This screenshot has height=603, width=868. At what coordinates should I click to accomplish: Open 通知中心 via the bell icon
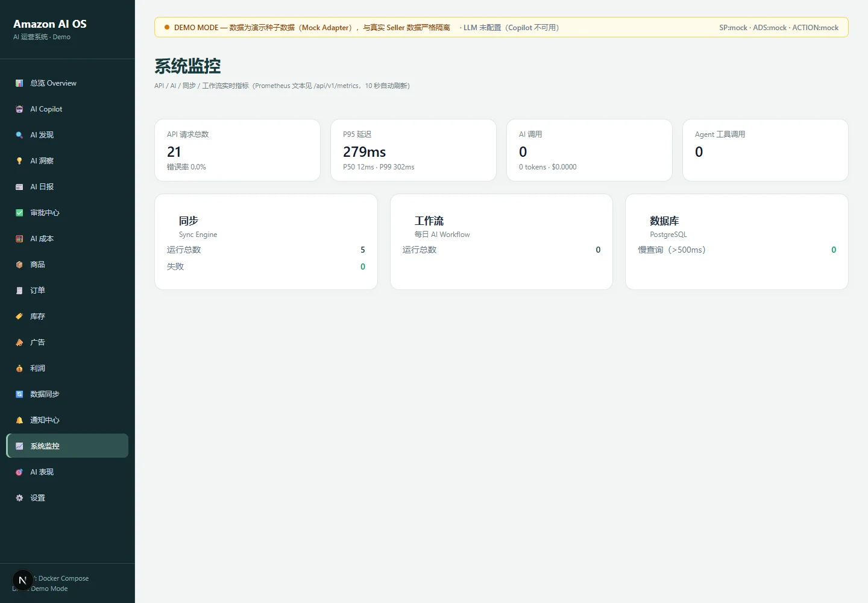[x=19, y=420]
